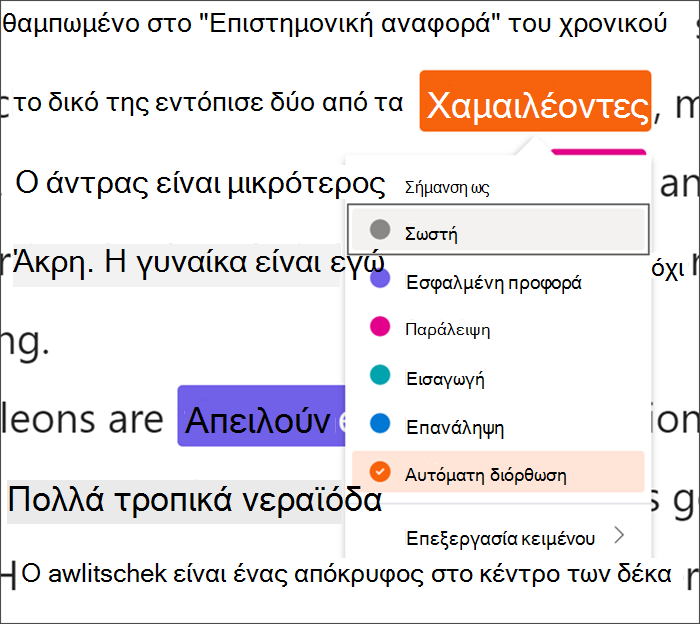Click the teal circle beside Εισαγωγή

click(380, 375)
